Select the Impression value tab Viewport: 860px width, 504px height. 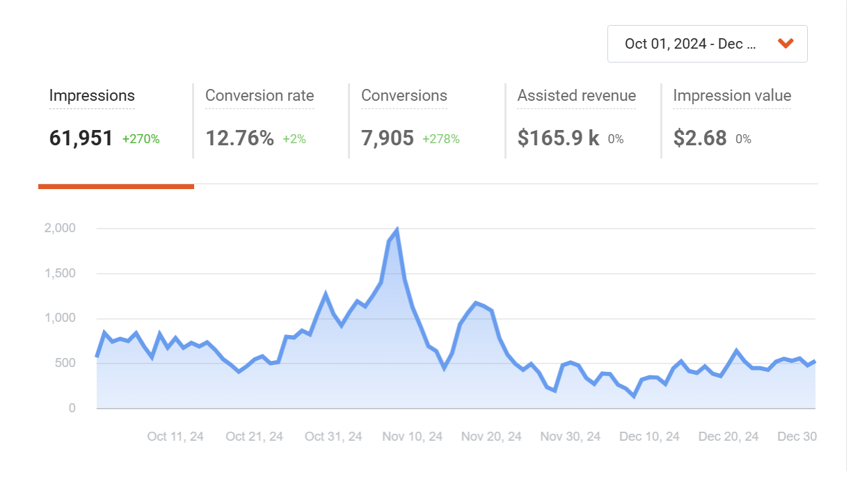[732, 96]
